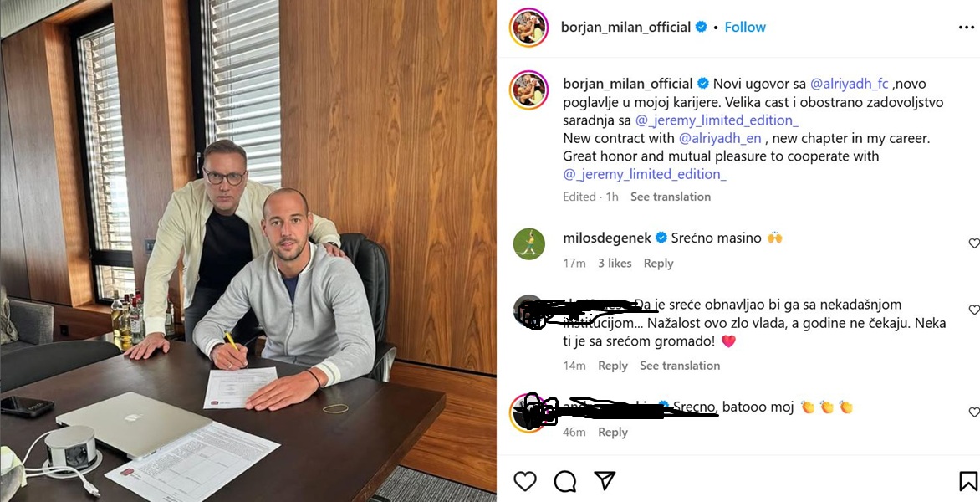Reply to milosdegenek's comment

click(658, 264)
